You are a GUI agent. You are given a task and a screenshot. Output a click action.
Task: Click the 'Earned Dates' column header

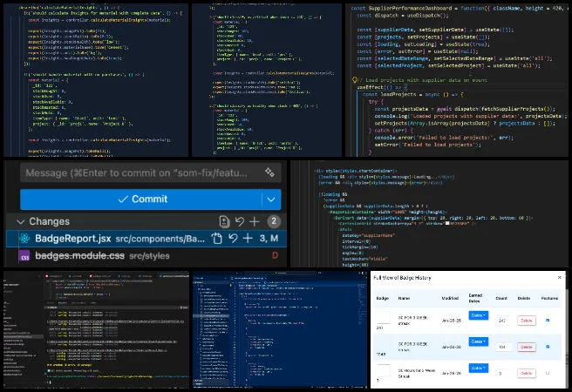point(475,298)
